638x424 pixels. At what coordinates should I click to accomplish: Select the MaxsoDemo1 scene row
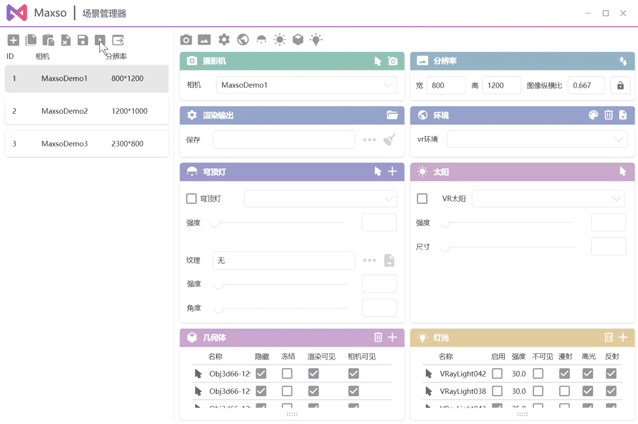coord(87,79)
